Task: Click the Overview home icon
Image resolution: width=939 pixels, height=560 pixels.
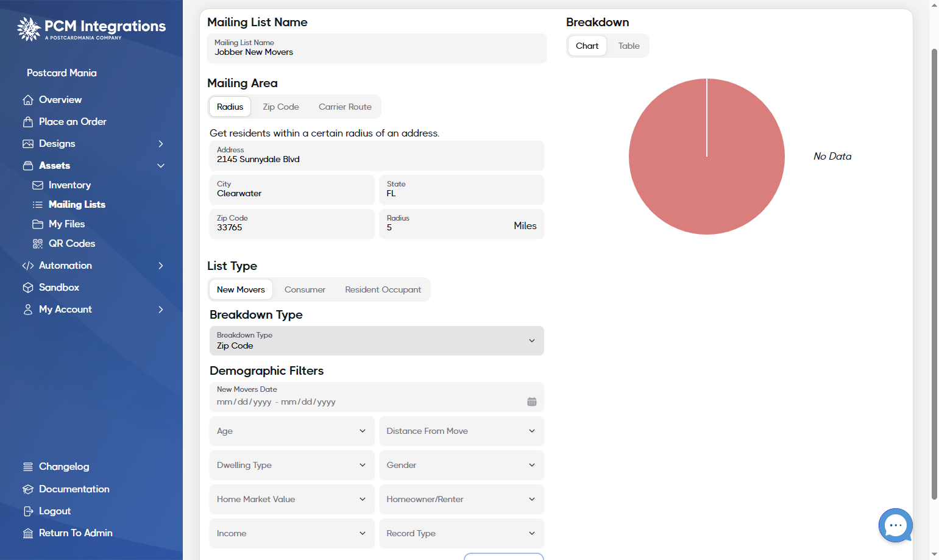Action: (28, 100)
